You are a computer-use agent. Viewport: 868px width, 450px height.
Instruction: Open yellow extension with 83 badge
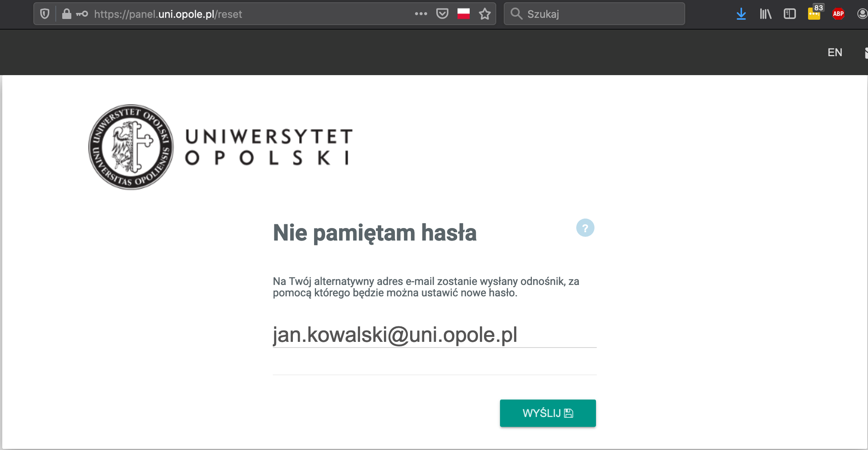click(x=814, y=14)
